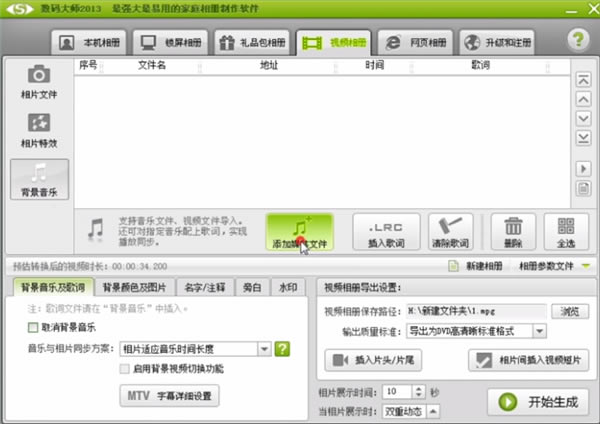The height and width of the screenshot is (424, 600).
Task: Open the 相片文件 camera sidebar item
Action: pyautogui.click(x=39, y=82)
